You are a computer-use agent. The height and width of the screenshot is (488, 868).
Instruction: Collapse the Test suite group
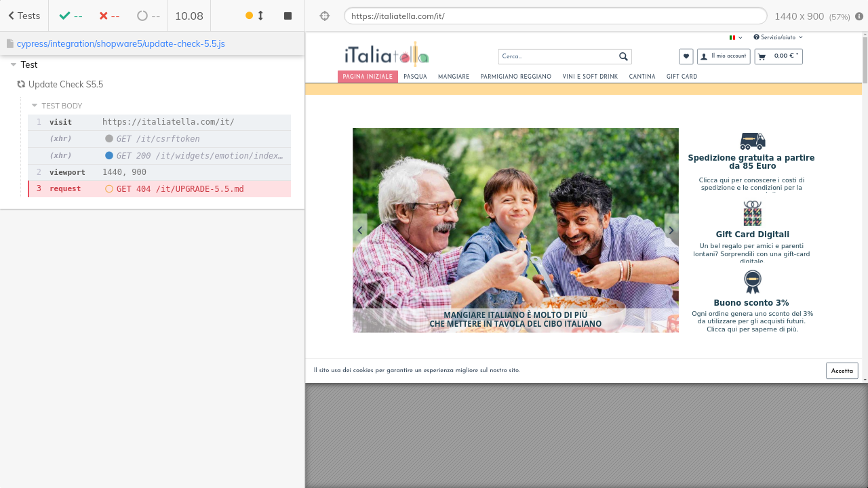click(x=14, y=65)
